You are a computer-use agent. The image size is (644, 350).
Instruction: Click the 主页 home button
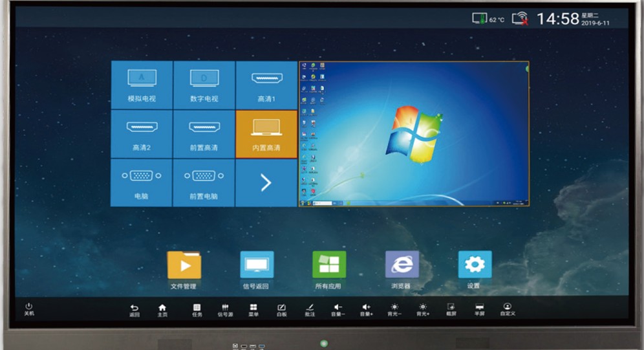(162, 309)
